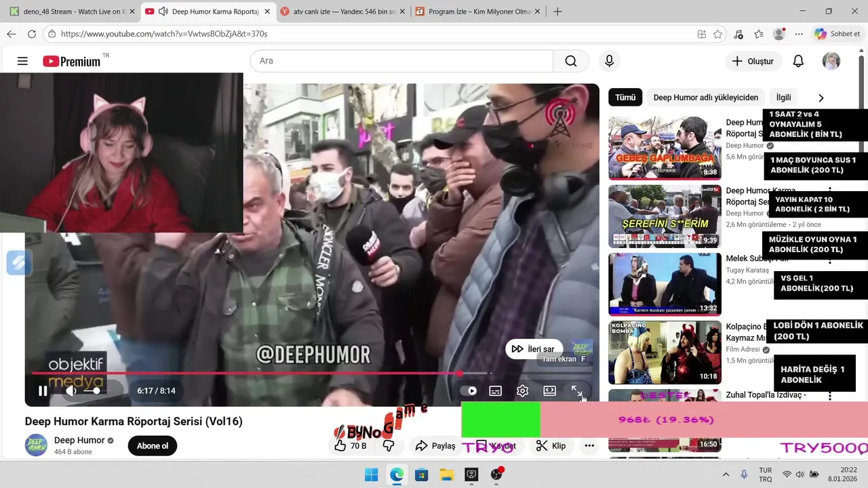Switch to atv canlı izle Yandex tab
Screen dimensions: 868x488
tap(342, 12)
